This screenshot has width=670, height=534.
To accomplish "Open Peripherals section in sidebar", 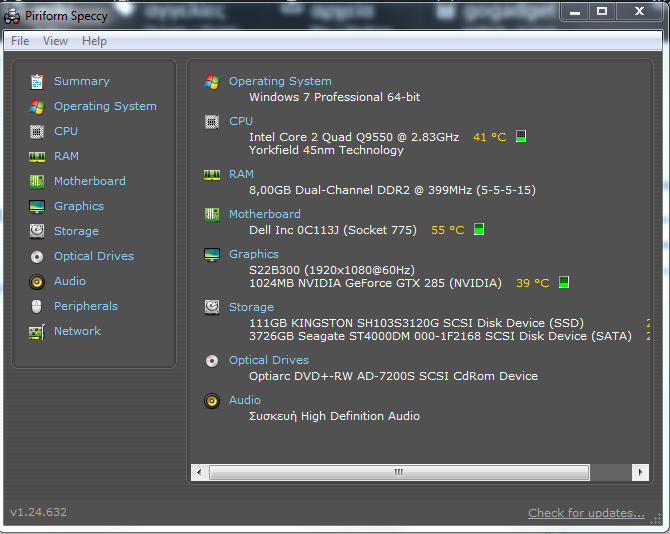I will (85, 306).
